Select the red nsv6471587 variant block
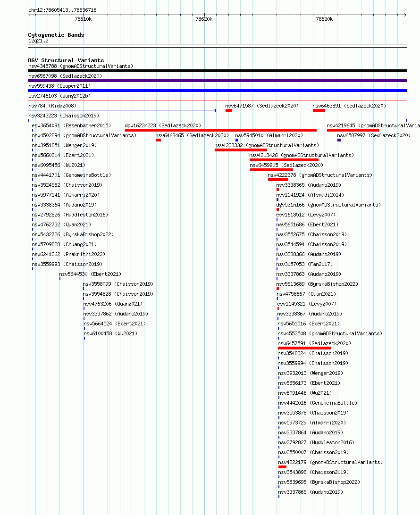This screenshot has width=420, height=515. pos(228,110)
